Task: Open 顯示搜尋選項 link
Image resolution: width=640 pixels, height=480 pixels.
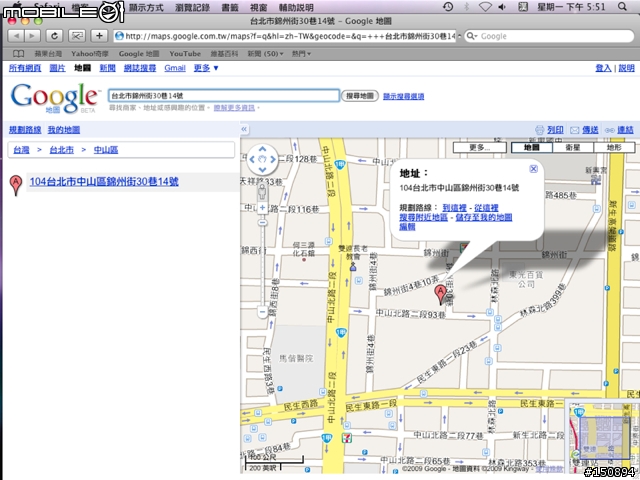Action: tap(403, 96)
